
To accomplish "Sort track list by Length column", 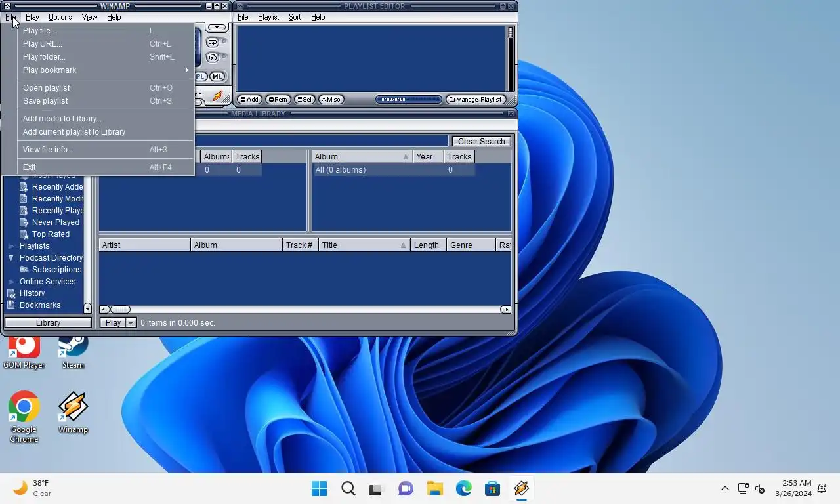I will pos(429,245).
